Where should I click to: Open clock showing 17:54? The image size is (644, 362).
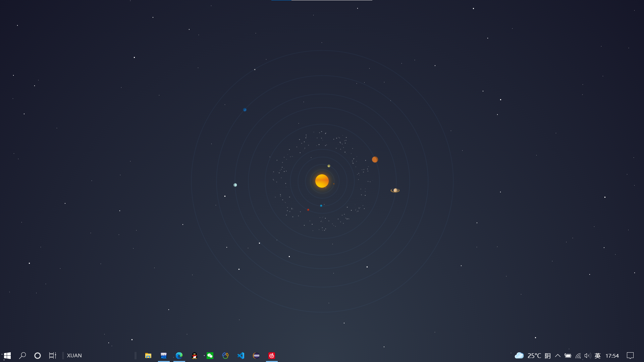pos(612,356)
